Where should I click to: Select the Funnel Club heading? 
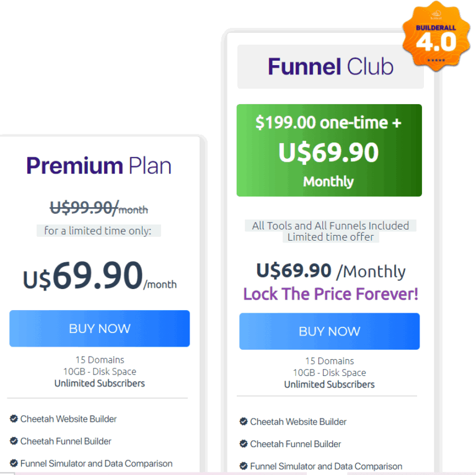point(330,66)
